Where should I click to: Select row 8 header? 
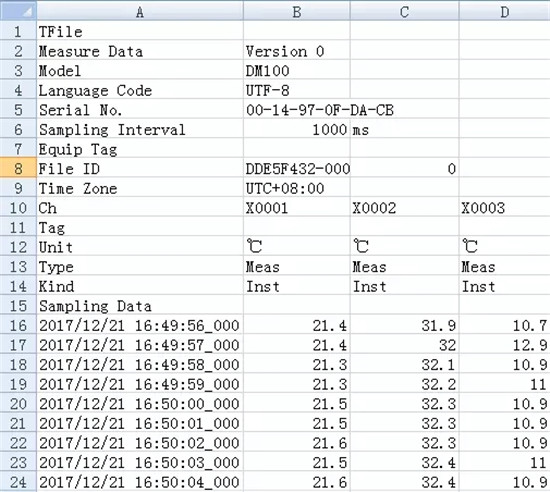(18, 168)
